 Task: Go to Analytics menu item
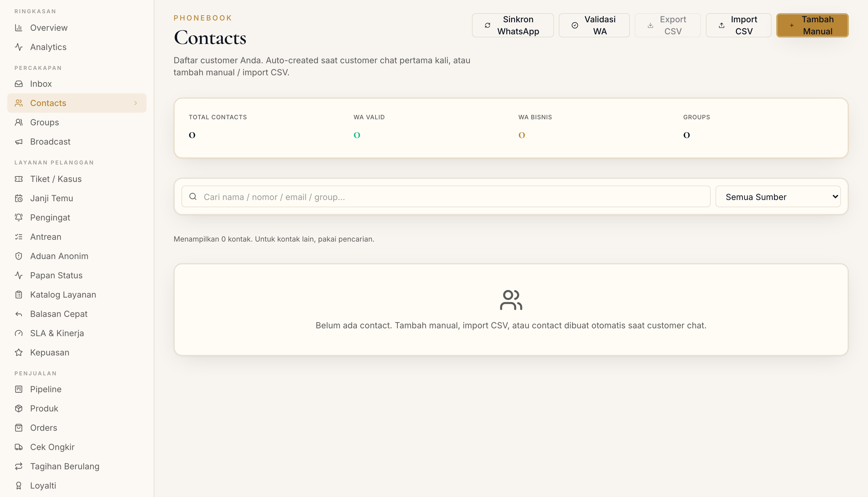coord(77,47)
